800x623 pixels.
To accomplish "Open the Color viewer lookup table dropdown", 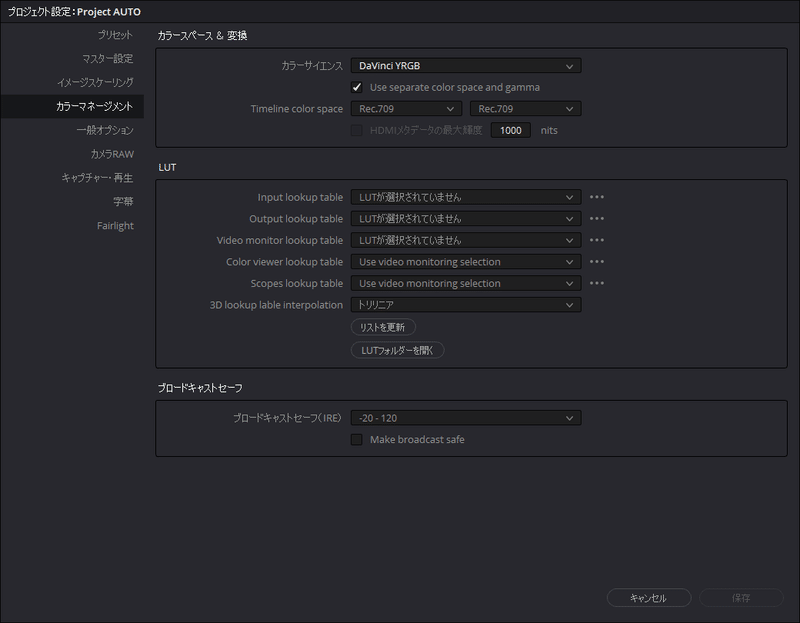I will [x=466, y=262].
